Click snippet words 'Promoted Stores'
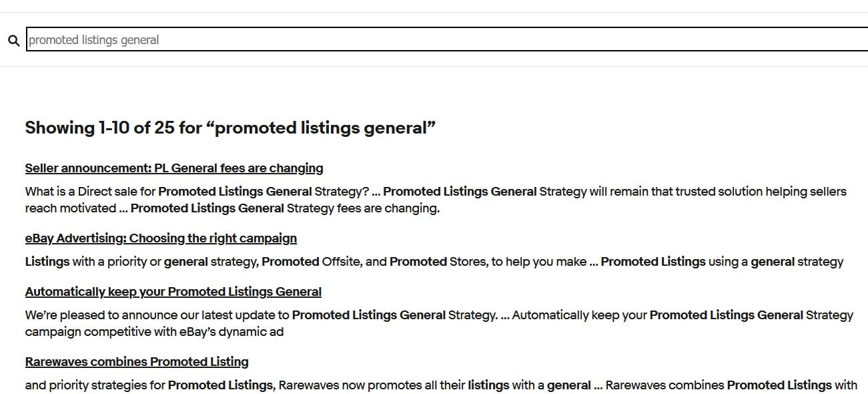Viewport: 868px width, 394px height. (x=437, y=262)
